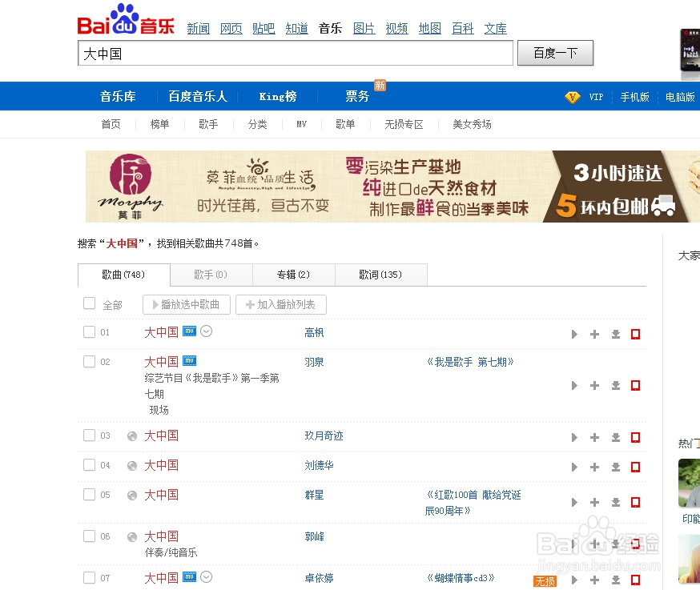Image resolution: width=700 pixels, height=590 pixels.
Task: Tick checkbox for song 03
Action: pyautogui.click(x=89, y=435)
